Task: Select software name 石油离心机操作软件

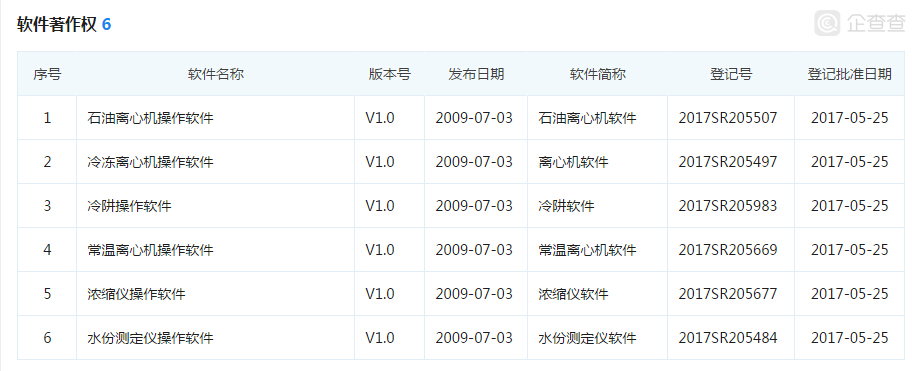Action: (150, 118)
